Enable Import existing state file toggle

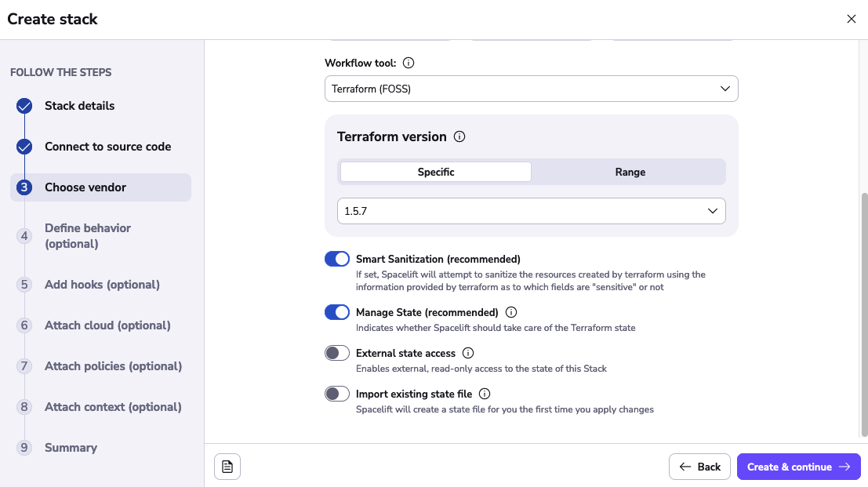337,394
